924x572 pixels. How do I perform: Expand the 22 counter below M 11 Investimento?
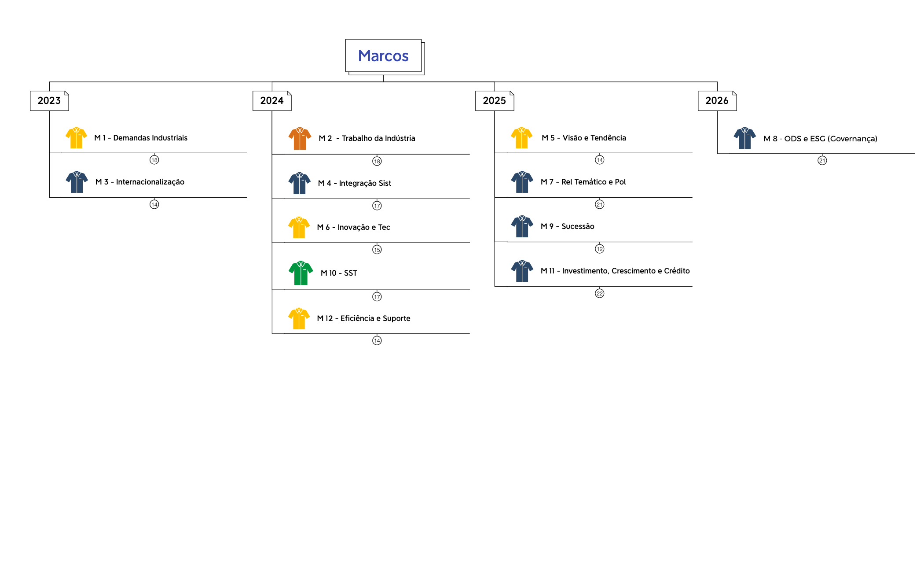599,293
